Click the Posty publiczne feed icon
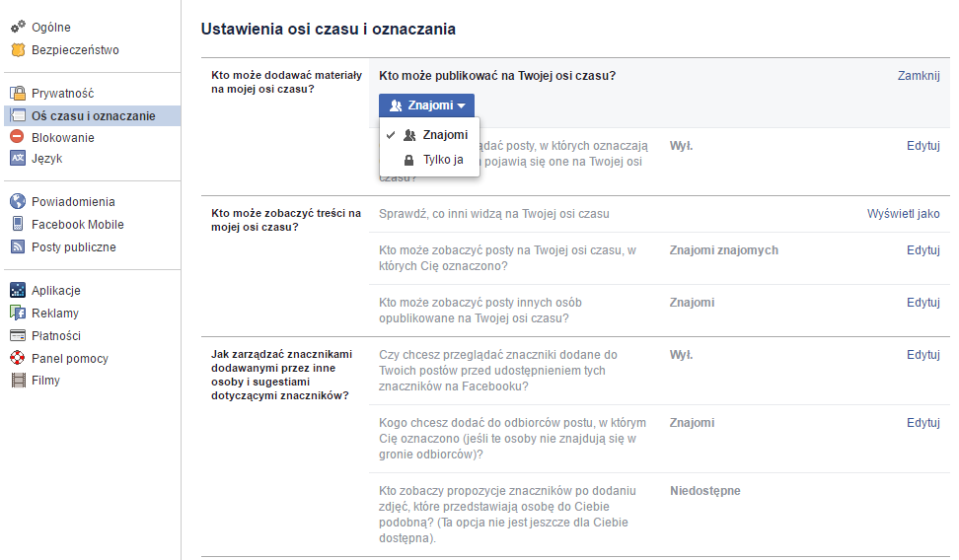The height and width of the screenshot is (560, 959). coord(18,247)
